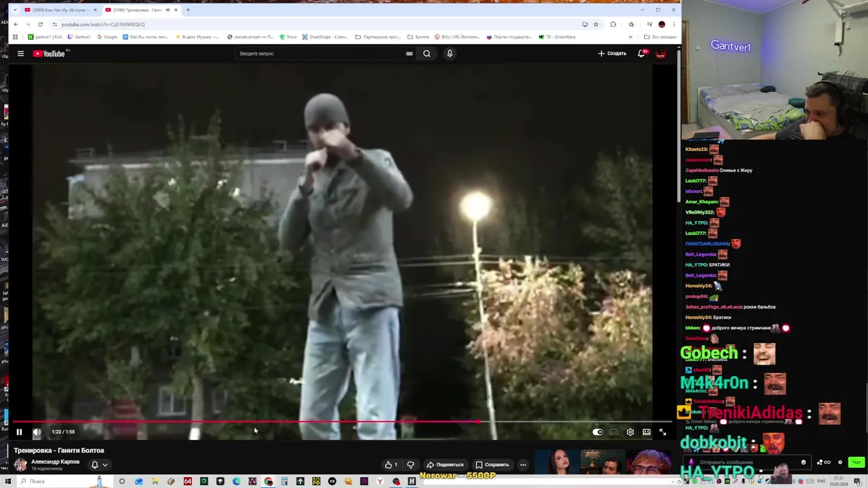The image size is (868, 488).
Task: Click the browser address bar URL
Action: coord(103,24)
